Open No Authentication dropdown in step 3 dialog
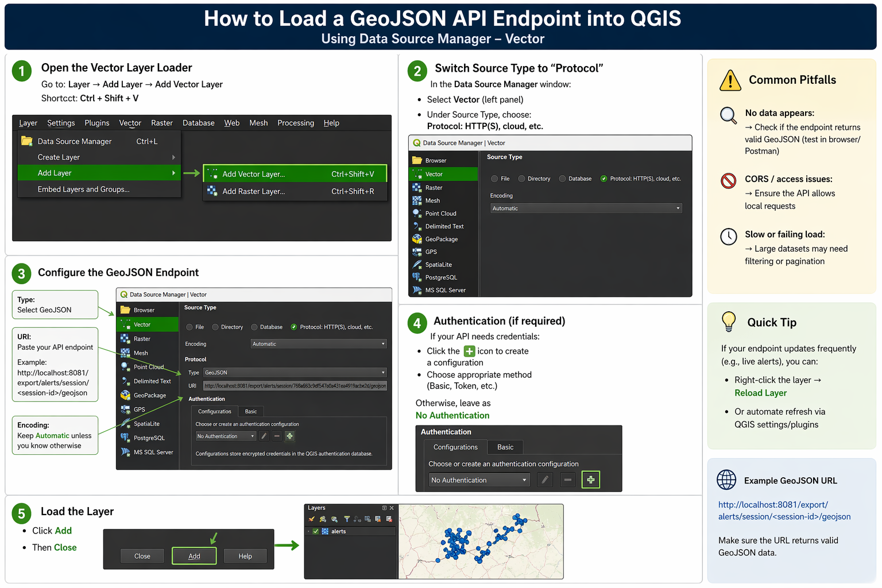882x588 pixels. [x=226, y=436]
